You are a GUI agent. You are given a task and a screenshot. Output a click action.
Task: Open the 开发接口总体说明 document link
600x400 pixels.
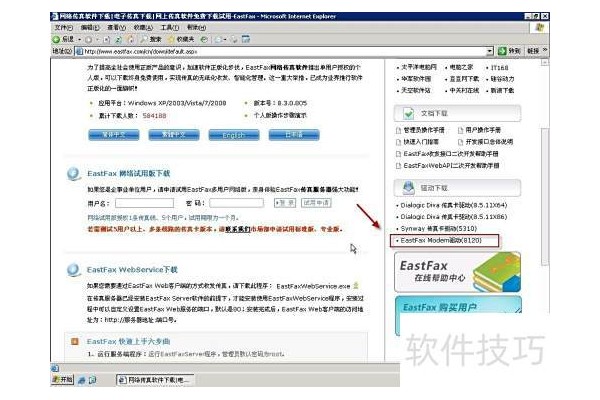coord(489,142)
